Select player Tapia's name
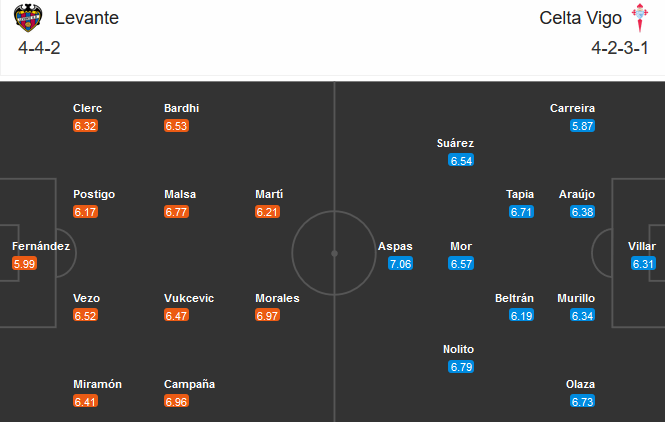The width and height of the screenshot is (665, 422). 520,194
